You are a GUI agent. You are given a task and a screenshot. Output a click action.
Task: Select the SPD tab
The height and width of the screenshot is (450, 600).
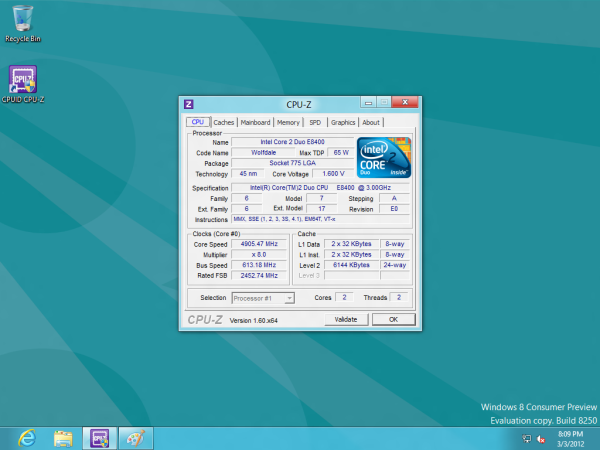tap(315, 122)
